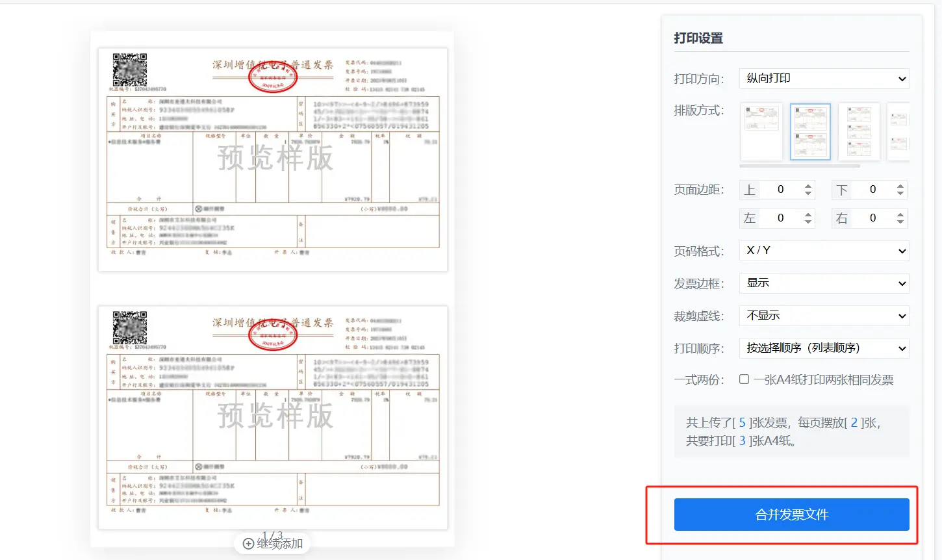942x560 pixels.
Task: Increase the left margin with up arrow
Action: click(x=808, y=215)
